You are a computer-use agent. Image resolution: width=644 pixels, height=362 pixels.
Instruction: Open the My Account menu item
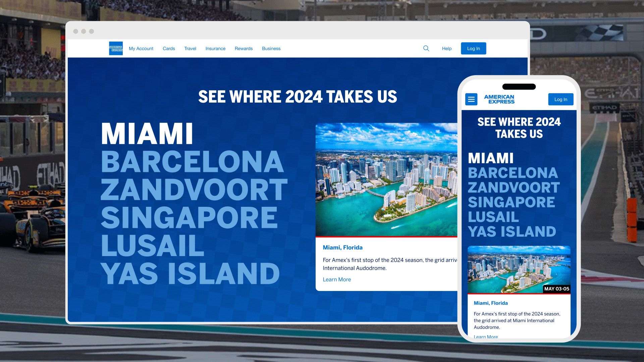141,48
